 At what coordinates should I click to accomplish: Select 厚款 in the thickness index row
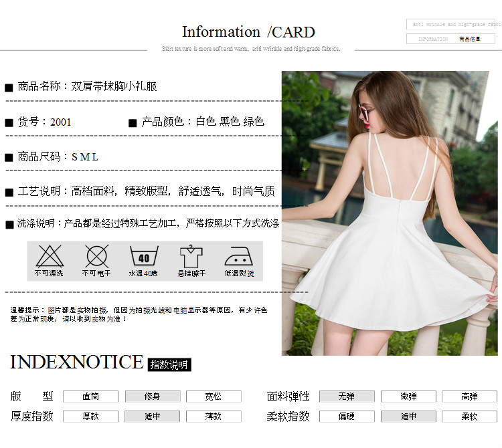(90, 417)
